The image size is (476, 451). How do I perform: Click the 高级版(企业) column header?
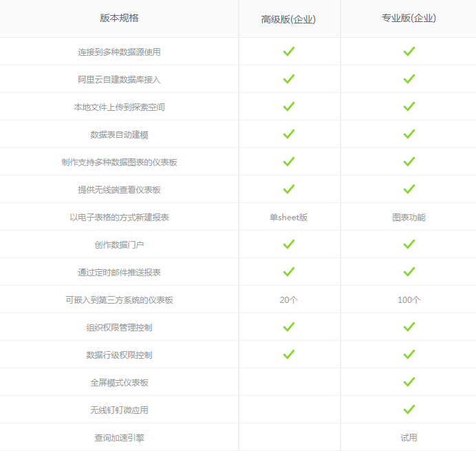(288, 19)
